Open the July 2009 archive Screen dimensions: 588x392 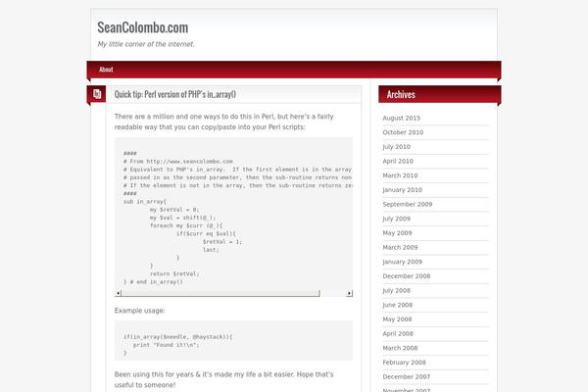pos(396,219)
